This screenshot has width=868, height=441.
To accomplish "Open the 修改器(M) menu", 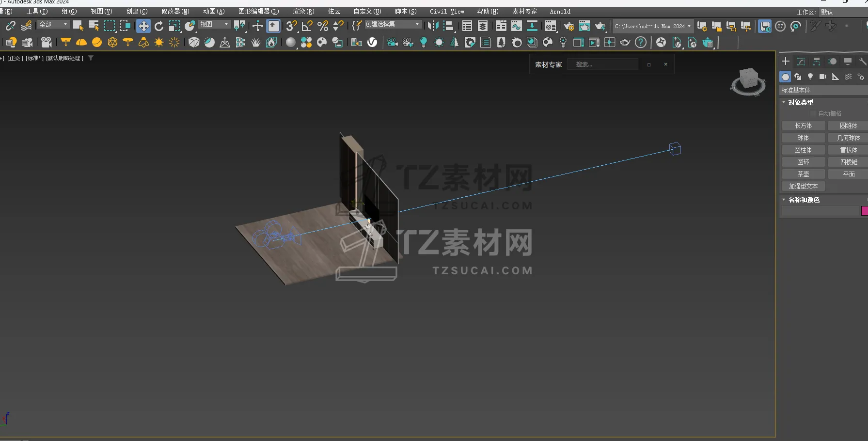I will point(175,11).
